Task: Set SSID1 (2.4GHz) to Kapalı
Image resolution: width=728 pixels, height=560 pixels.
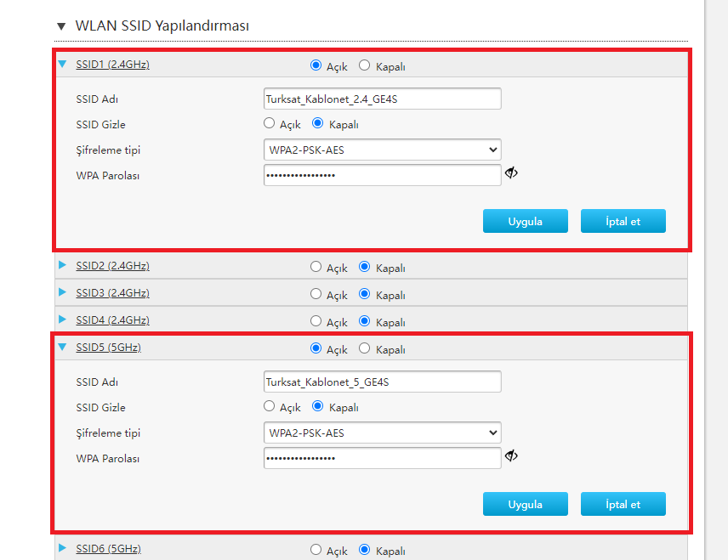Action: coord(364,65)
